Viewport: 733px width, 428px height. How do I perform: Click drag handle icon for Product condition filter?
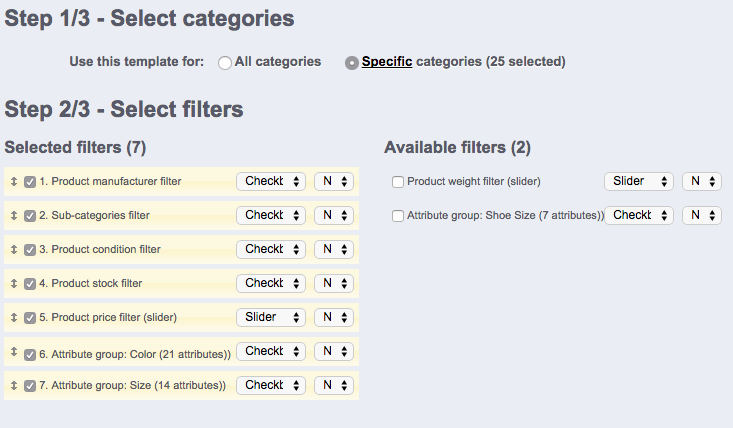click(x=14, y=250)
